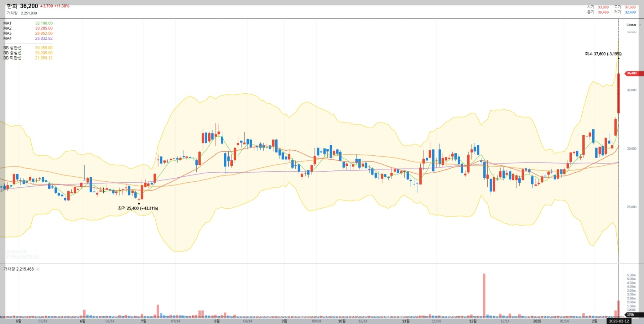Click the 2025 label on time axis
The width and height of the screenshot is (644, 324).
click(x=537, y=321)
